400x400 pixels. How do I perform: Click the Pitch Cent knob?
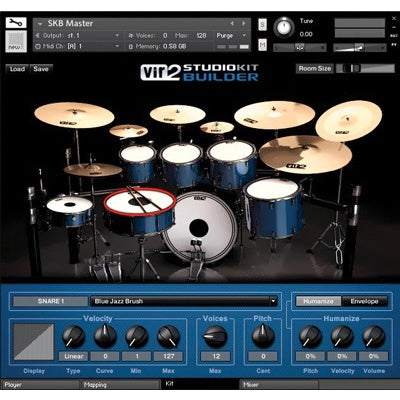coord(263,336)
